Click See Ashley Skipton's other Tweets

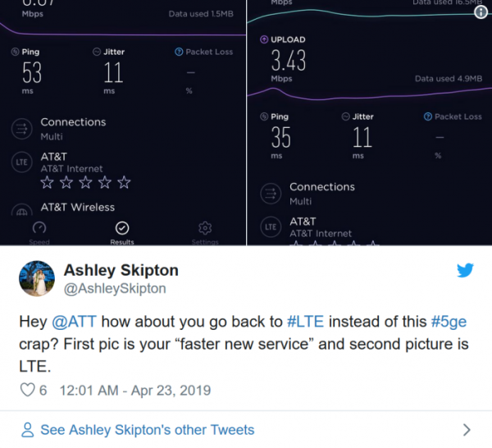pos(147,430)
